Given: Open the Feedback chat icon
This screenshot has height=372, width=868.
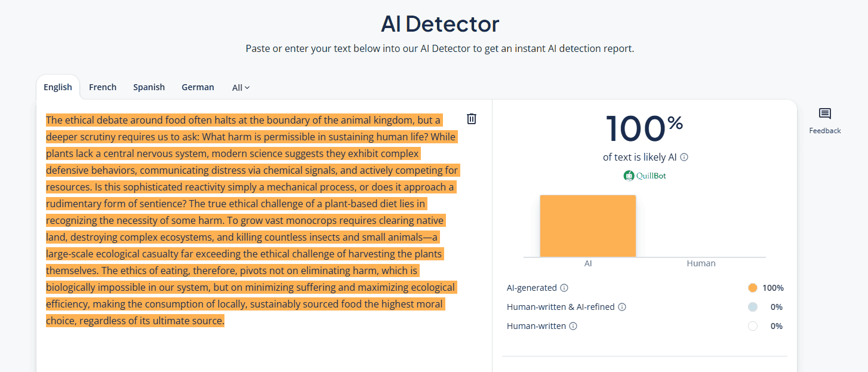Looking at the screenshot, I should 825,114.
